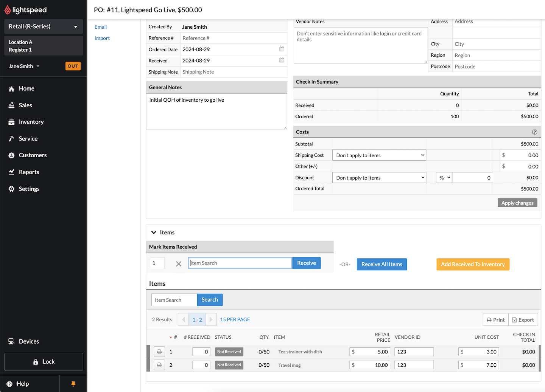Screen dimensions: 545x392
Task: Click the orange pin icon
Action: [73, 384]
